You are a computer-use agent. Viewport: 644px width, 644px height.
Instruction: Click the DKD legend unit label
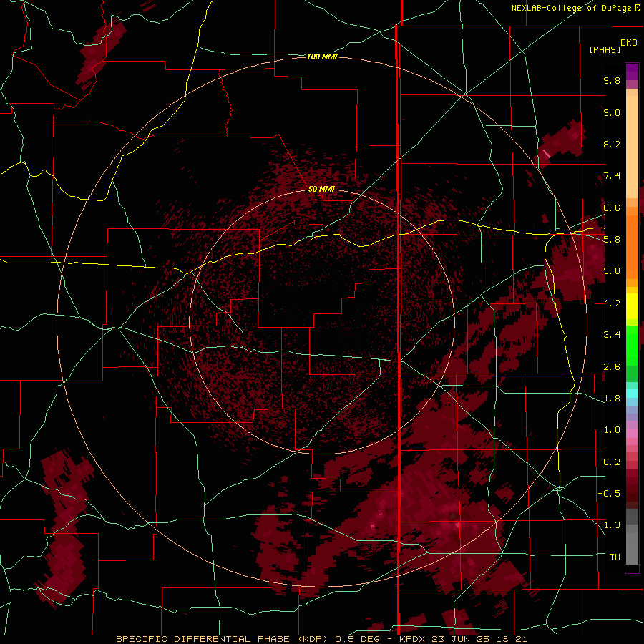click(629, 43)
